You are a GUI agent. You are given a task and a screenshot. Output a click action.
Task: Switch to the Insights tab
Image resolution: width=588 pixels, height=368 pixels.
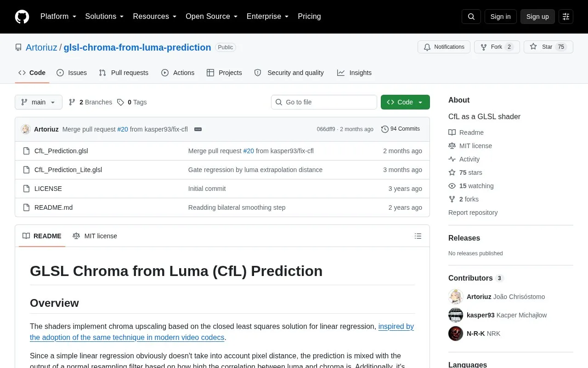tap(354, 73)
